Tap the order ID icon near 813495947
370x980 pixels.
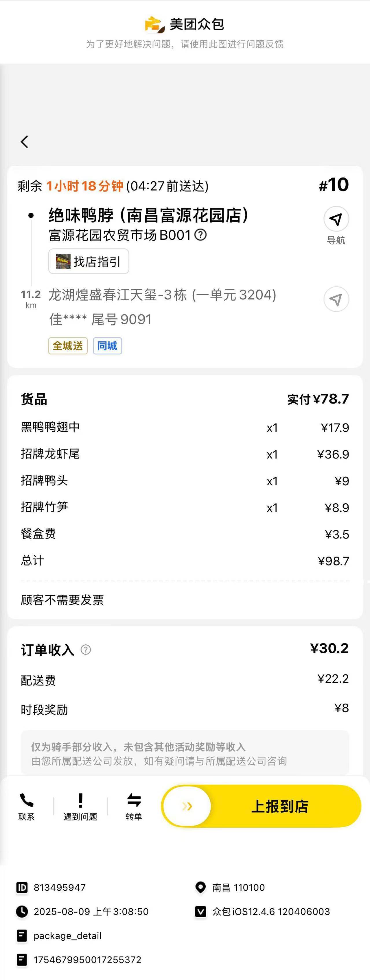click(x=22, y=887)
